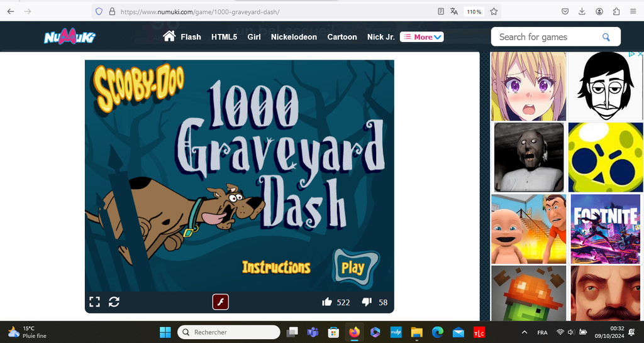Open the More categories dropdown

pos(422,37)
